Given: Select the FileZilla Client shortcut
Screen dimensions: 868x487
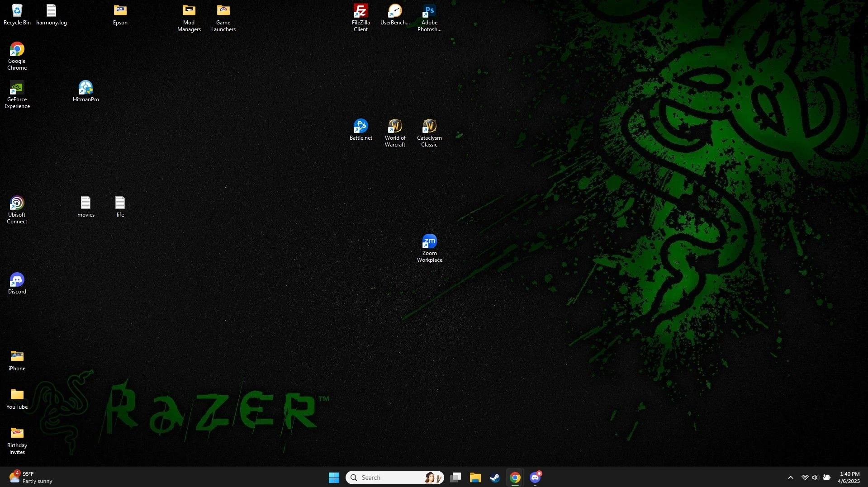Looking at the screenshot, I should click(x=360, y=18).
